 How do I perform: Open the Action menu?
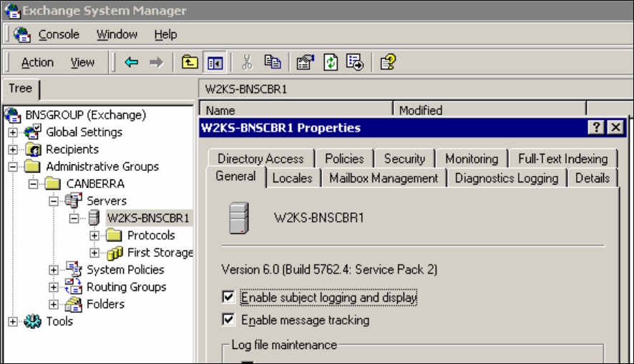click(x=37, y=63)
